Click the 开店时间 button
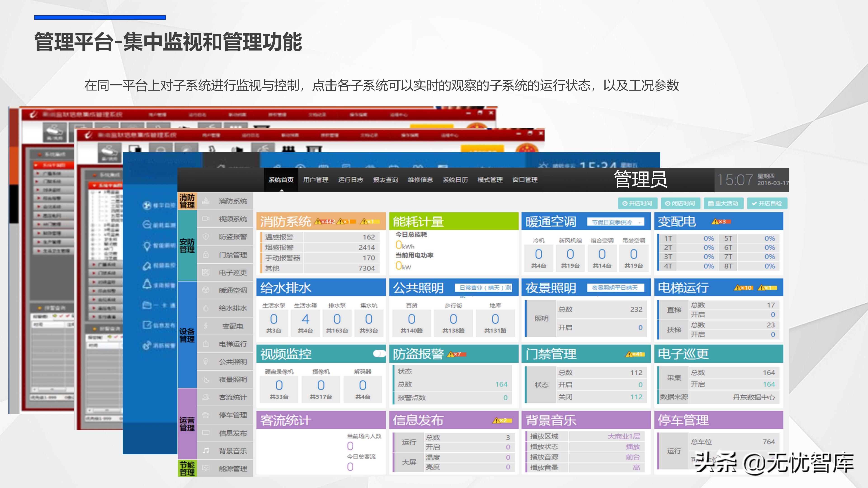Screen dimensions: 868x488 [x=637, y=203]
